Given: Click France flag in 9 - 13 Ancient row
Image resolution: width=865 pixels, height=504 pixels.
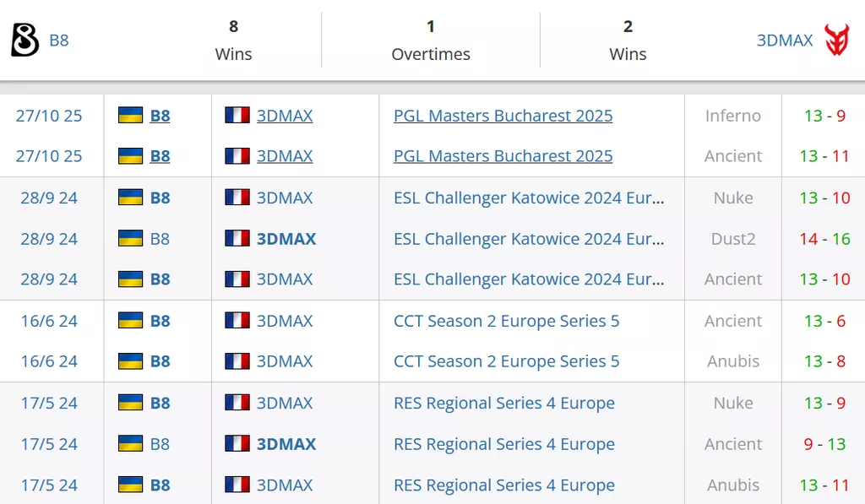Looking at the screenshot, I should (x=237, y=444).
